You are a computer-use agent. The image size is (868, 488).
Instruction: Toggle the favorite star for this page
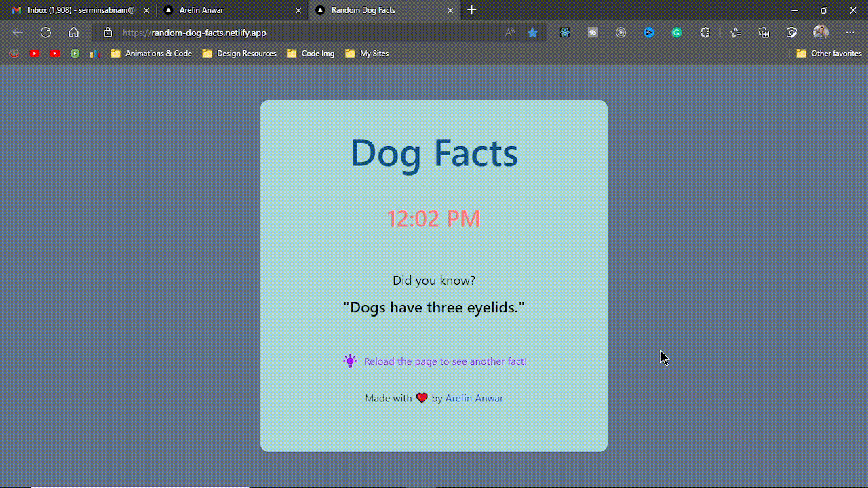click(533, 33)
